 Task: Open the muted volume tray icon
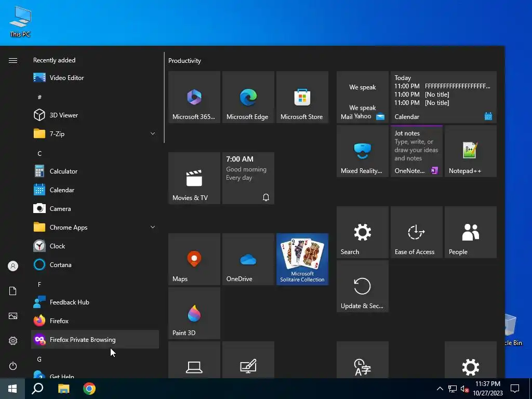point(464,389)
